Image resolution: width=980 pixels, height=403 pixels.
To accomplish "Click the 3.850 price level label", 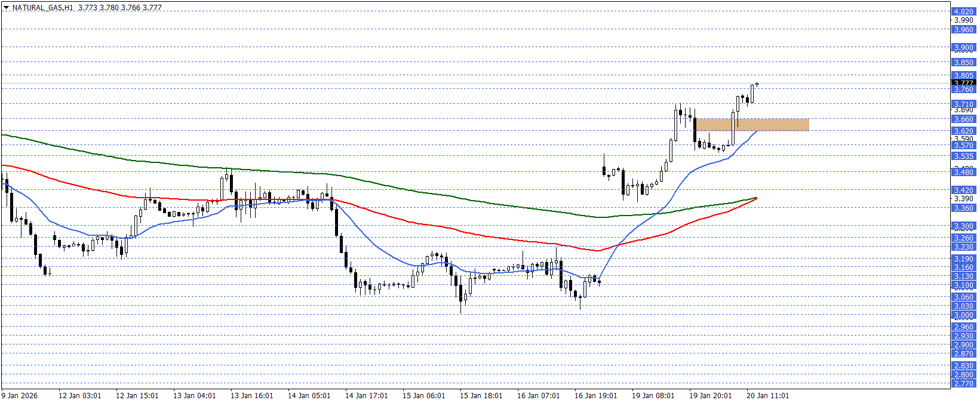I will (x=963, y=62).
